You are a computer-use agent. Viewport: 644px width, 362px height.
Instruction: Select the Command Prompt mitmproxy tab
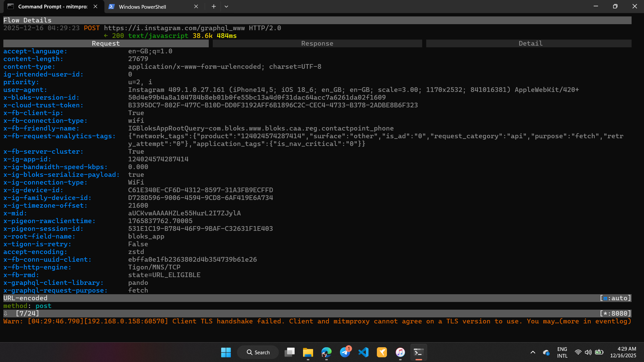53,7
